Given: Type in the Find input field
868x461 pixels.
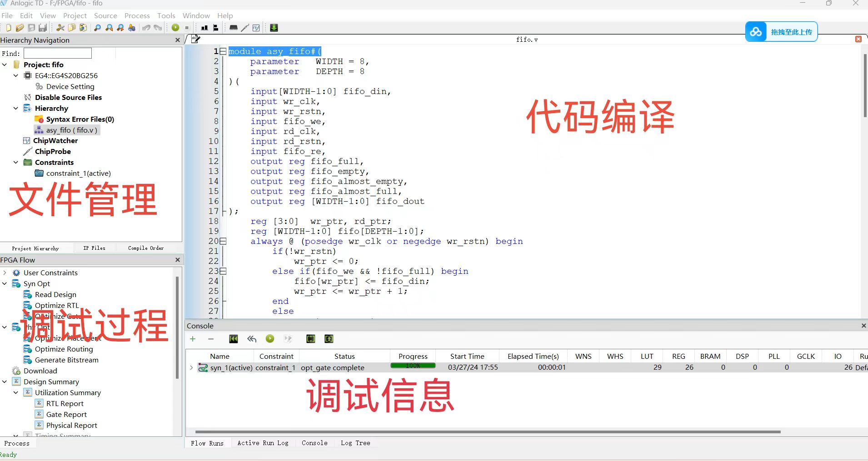Looking at the screenshot, I should tap(57, 53).
